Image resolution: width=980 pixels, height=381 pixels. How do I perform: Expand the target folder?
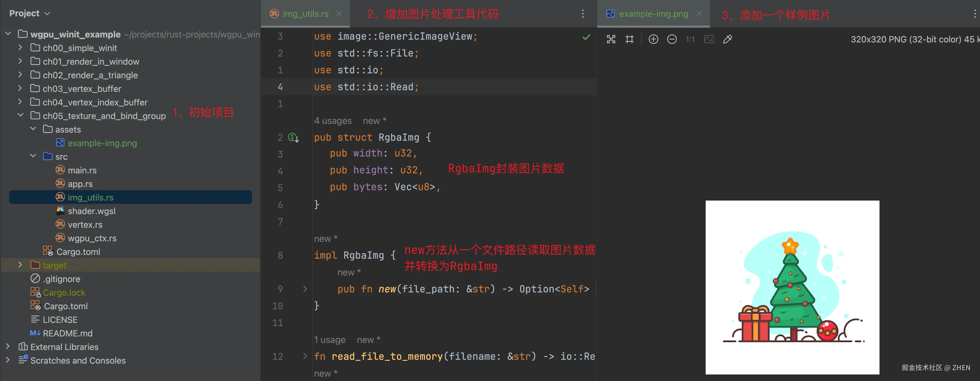pyautogui.click(x=20, y=265)
